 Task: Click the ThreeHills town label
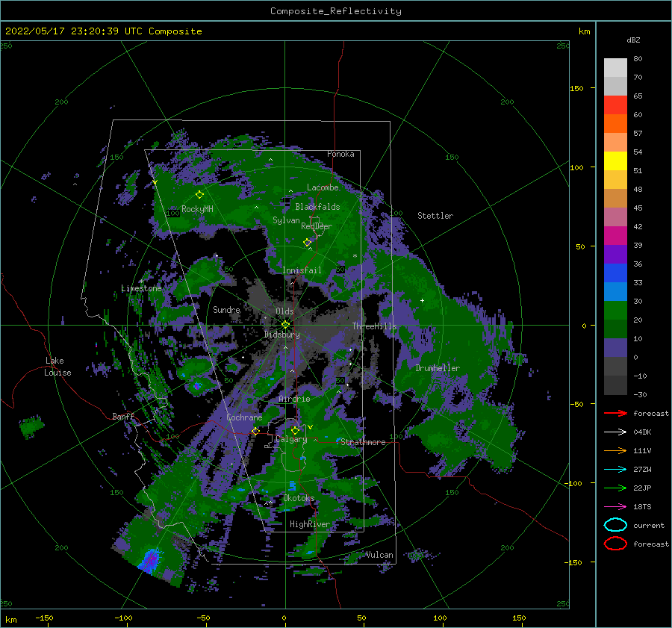click(375, 326)
